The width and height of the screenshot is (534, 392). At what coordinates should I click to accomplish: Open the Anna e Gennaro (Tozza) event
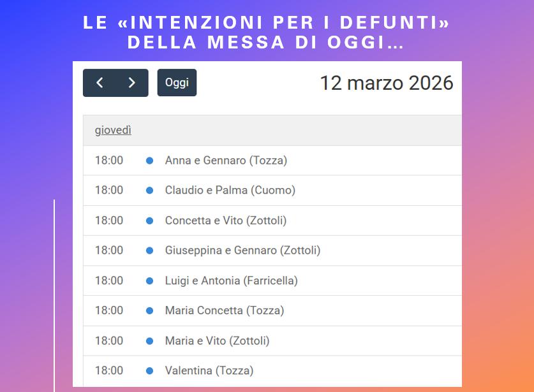tap(226, 161)
